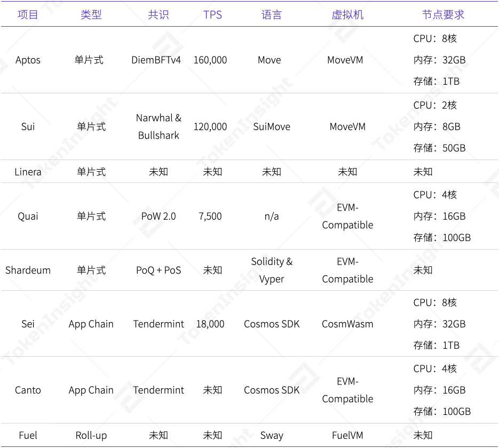Screen dimensions: 499x448
Task: Click the 项目 column header
Action: coord(28,14)
